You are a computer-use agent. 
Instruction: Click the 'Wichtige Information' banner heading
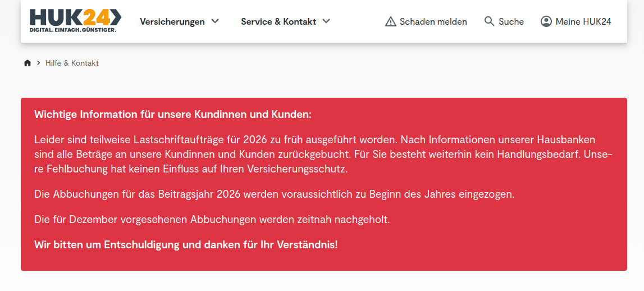pyautogui.click(x=172, y=115)
